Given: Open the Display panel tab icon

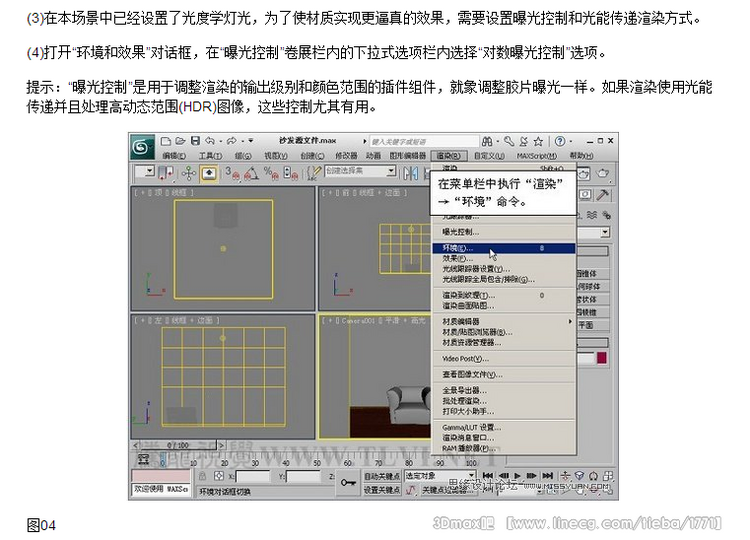Looking at the screenshot, I should point(585,195).
